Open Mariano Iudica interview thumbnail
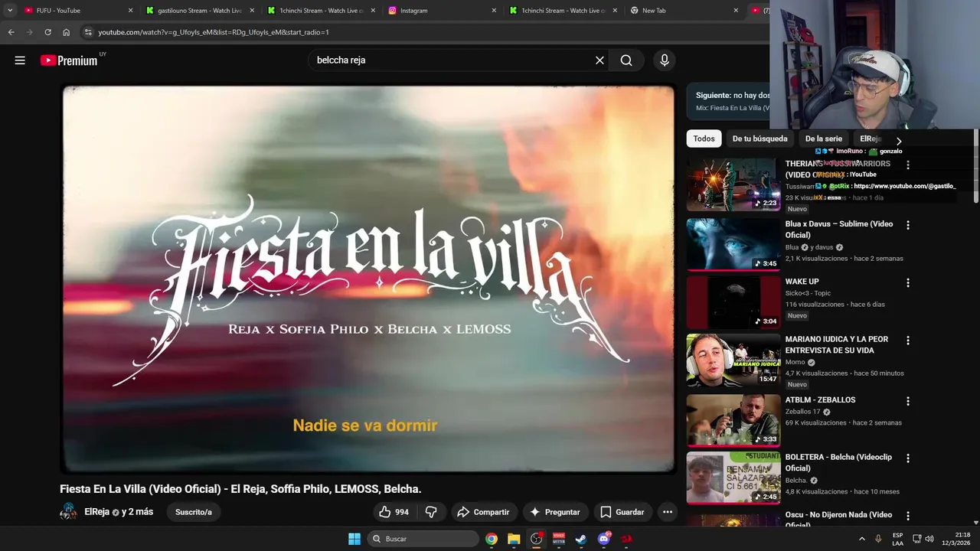This screenshot has width=980, height=551. [733, 359]
